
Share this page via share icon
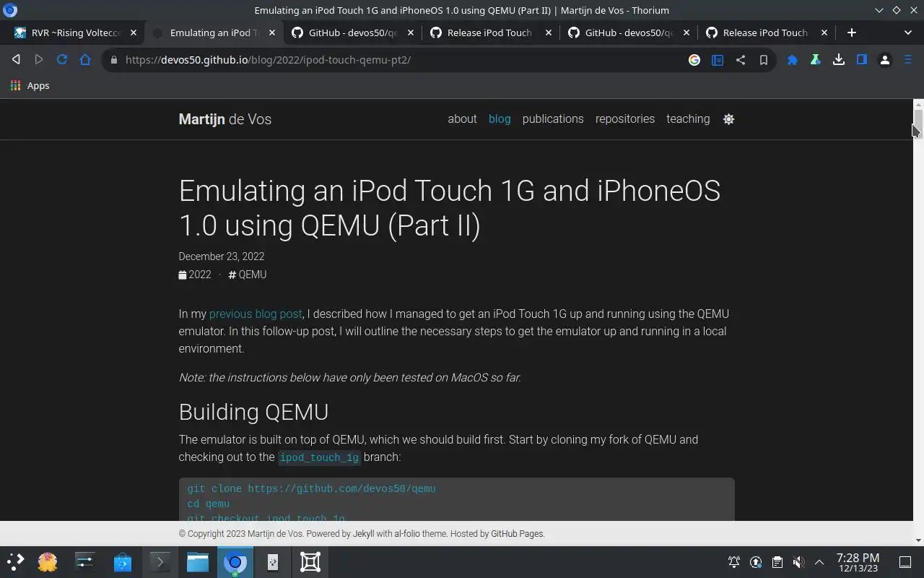tap(741, 60)
